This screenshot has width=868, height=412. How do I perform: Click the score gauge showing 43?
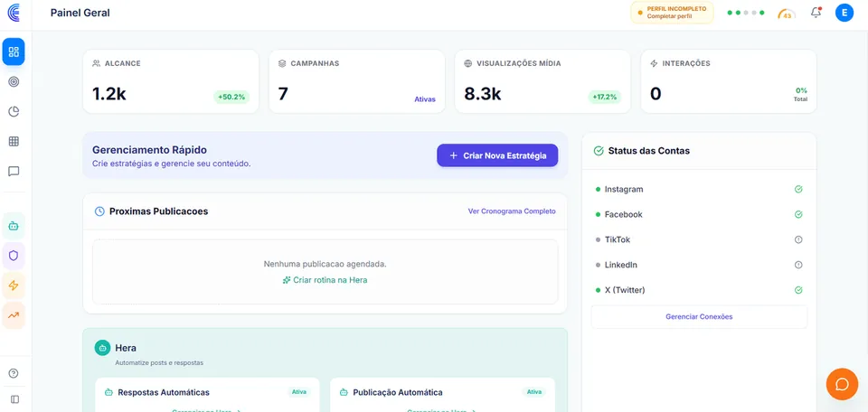787,14
